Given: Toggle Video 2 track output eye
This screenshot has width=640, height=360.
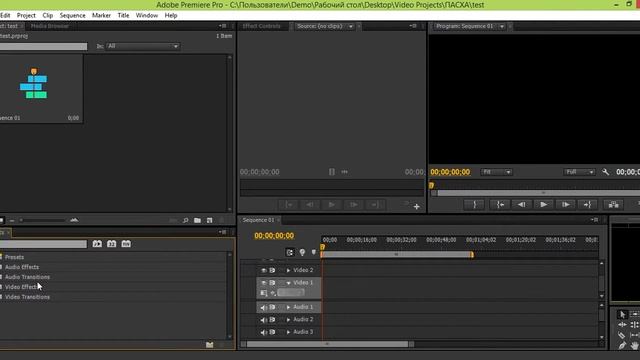Looking at the screenshot, I should [264, 270].
